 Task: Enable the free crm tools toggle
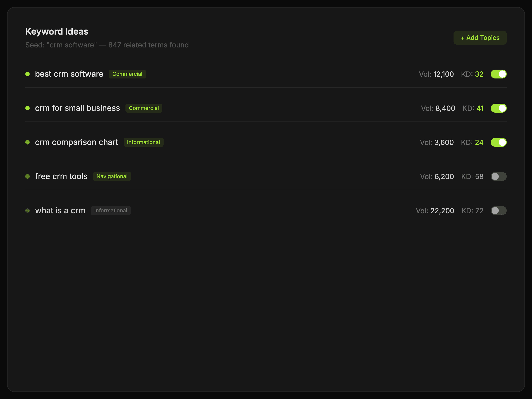pos(498,176)
